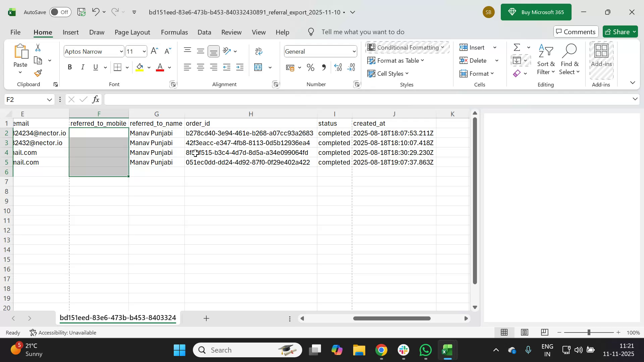This screenshot has height=362, width=644.
Task: Apply bold formatting
Action: pyautogui.click(x=70, y=67)
